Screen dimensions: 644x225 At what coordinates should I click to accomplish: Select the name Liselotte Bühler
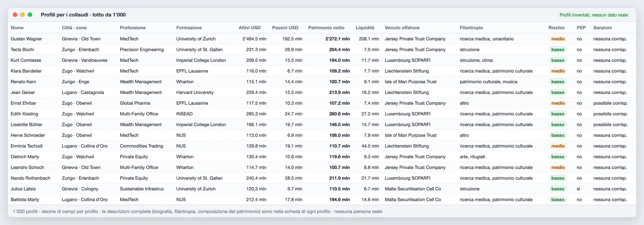tap(27, 125)
